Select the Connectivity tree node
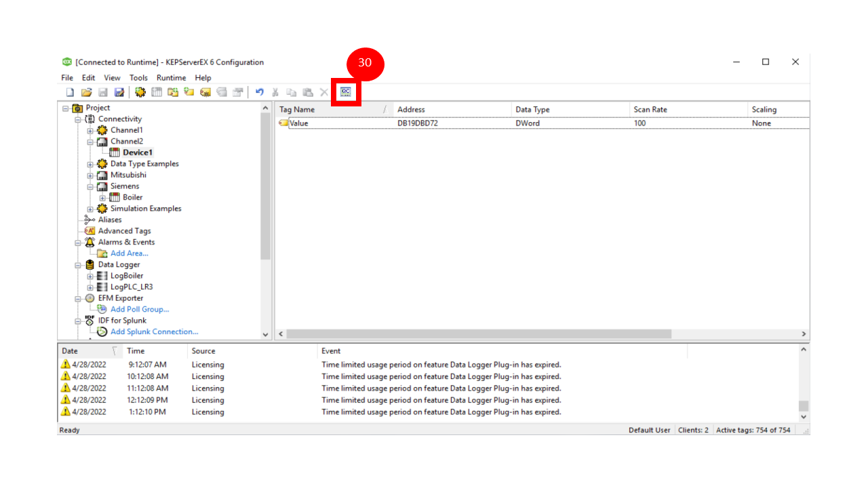Viewport: 868px width, 488px height. click(120, 119)
